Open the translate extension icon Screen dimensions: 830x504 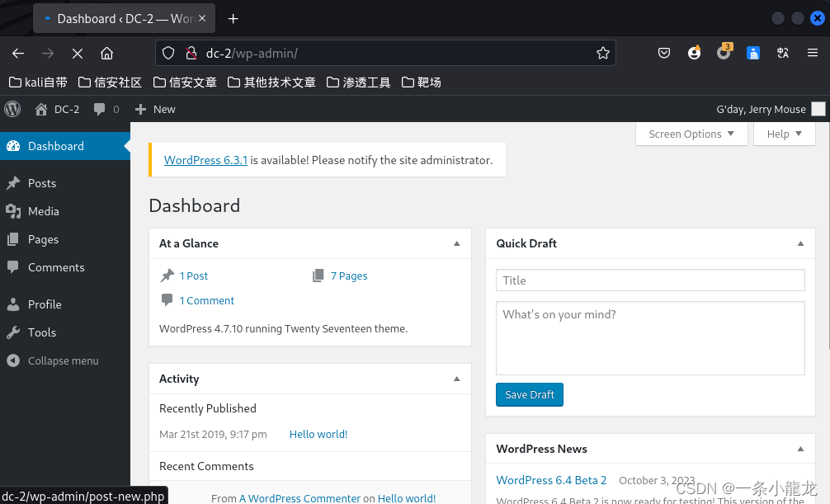(783, 53)
